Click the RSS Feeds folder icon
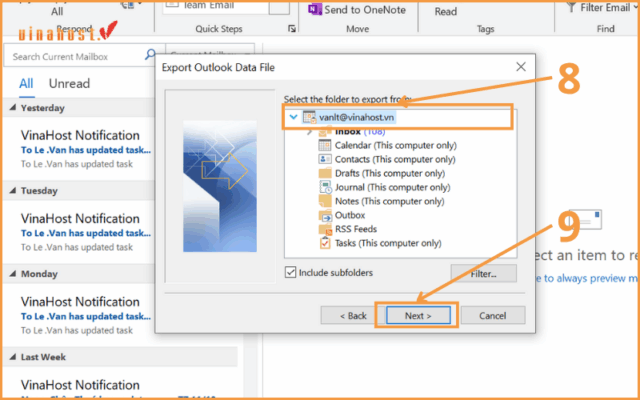 tap(325, 229)
